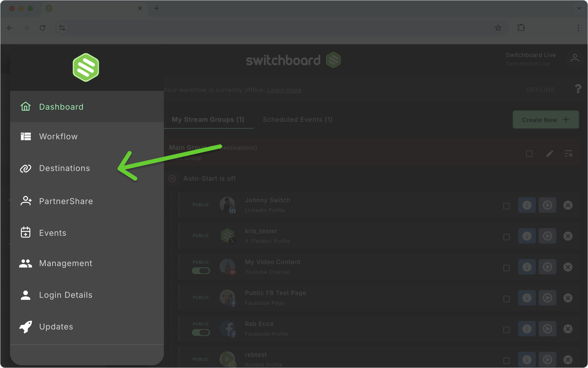
Task: Open the browser extensions puzzle icon
Action: [521, 28]
